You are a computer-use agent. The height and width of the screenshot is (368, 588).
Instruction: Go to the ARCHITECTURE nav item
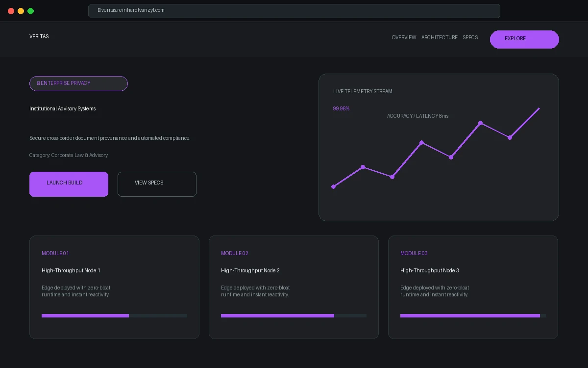click(440, 38)
